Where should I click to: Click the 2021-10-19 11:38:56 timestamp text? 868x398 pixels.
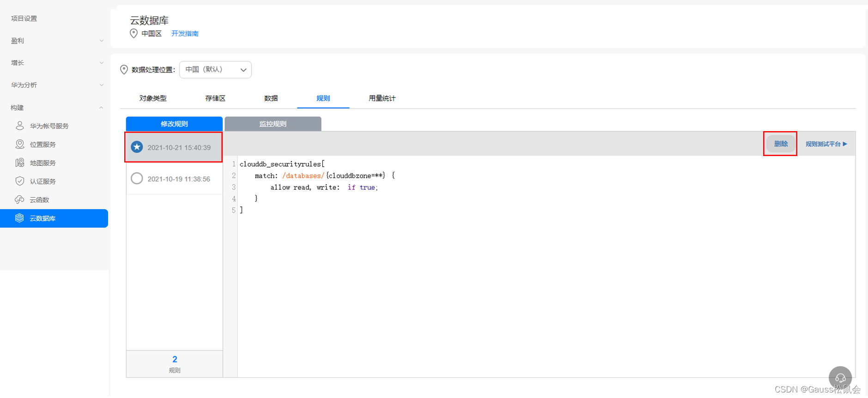pos(179,179)
